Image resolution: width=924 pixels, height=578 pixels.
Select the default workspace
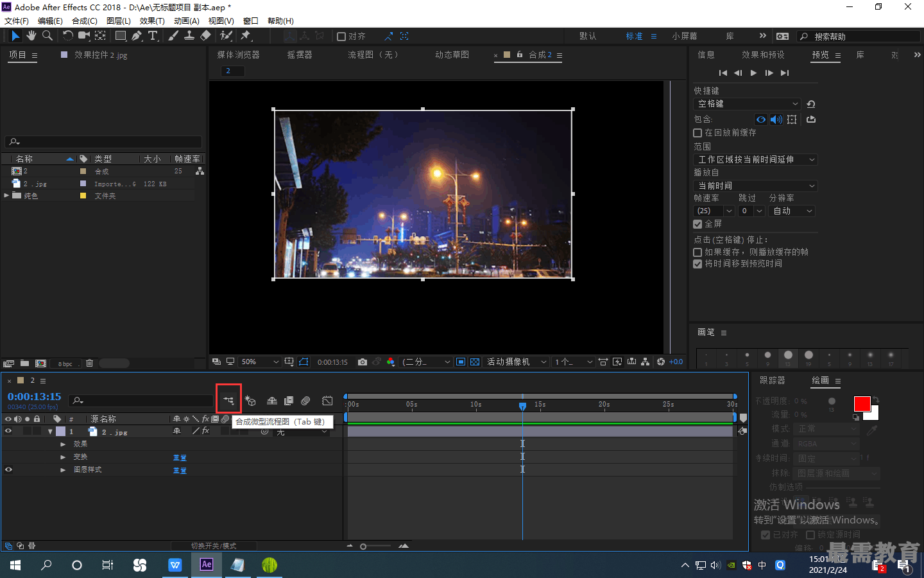[x=588, y=37]
